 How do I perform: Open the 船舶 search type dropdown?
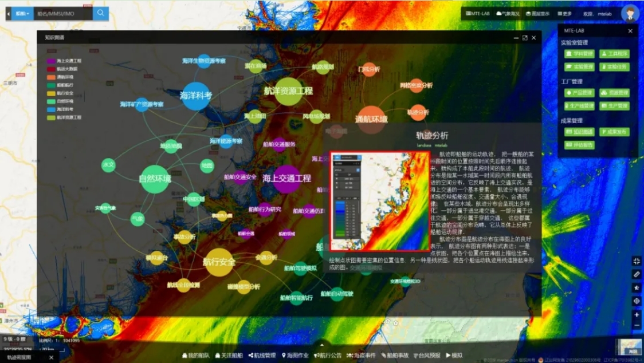click(21, 13)
